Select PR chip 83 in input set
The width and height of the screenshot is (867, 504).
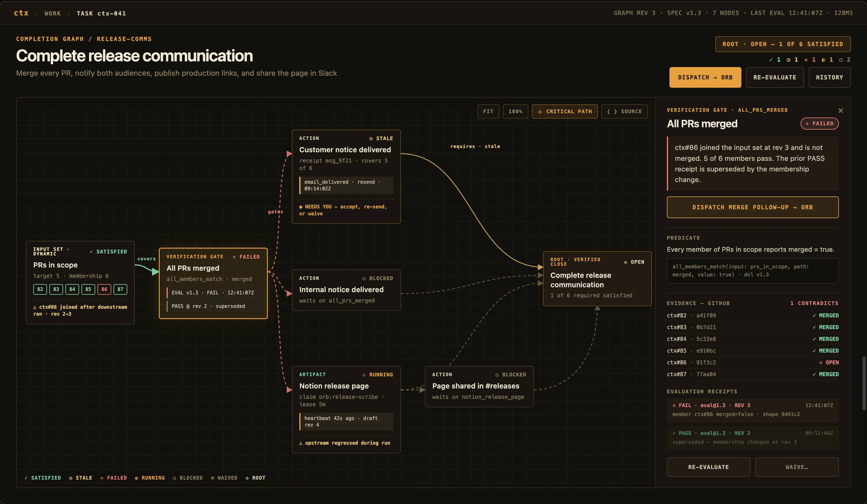(x=56, y=289)
